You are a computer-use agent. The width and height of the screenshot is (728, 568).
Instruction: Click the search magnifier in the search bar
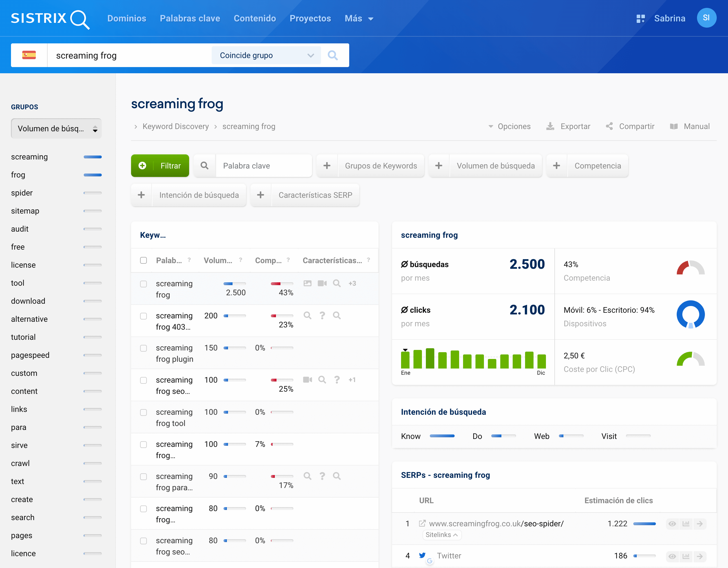tap(333, 55)
